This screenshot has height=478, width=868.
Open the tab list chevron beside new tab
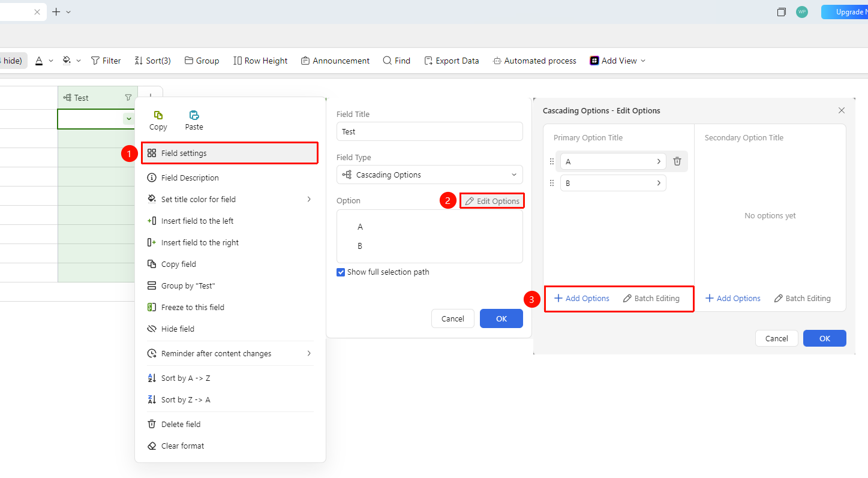click(68, 12)
